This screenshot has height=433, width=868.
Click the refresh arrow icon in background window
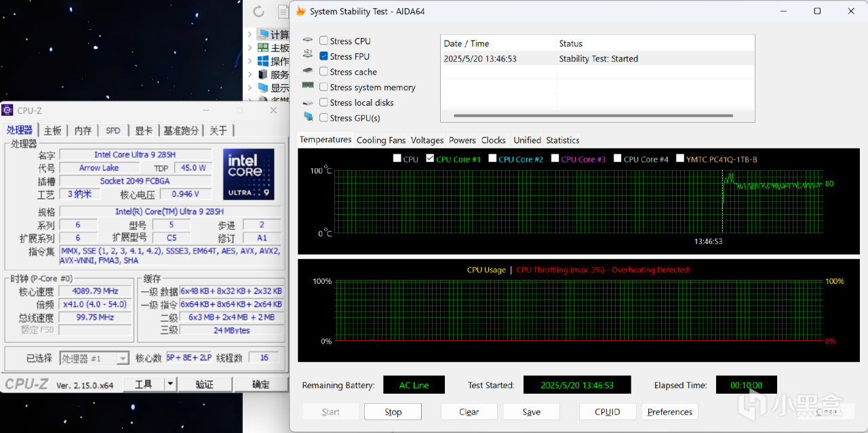click(x=258, y=11)
